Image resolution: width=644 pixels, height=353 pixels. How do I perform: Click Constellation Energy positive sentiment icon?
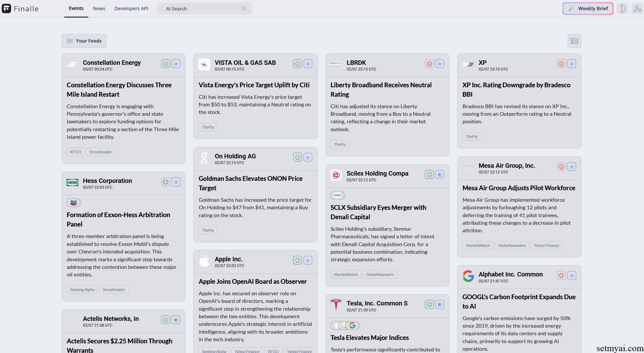coord(166,64)
